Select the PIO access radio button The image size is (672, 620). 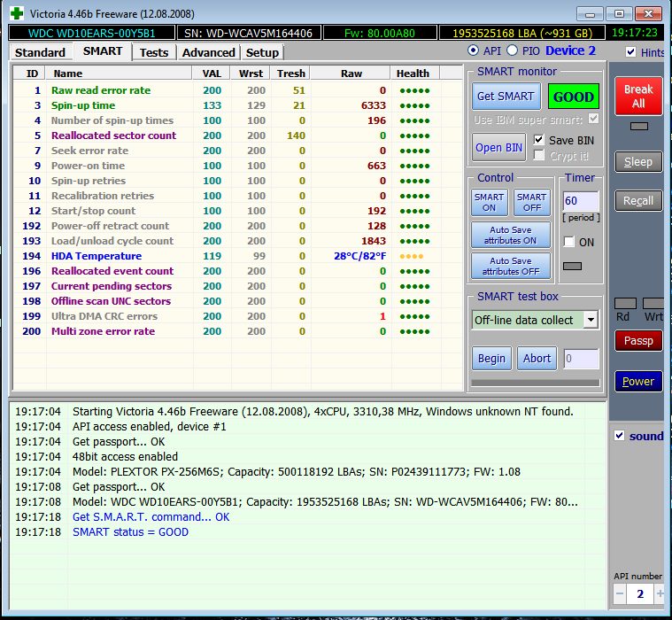(512, 50)
